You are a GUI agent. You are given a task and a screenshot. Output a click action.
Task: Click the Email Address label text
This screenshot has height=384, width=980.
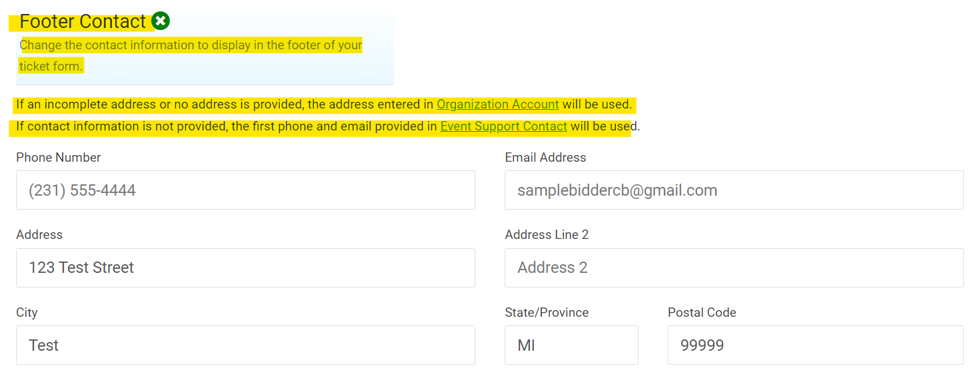pos(545,158)
